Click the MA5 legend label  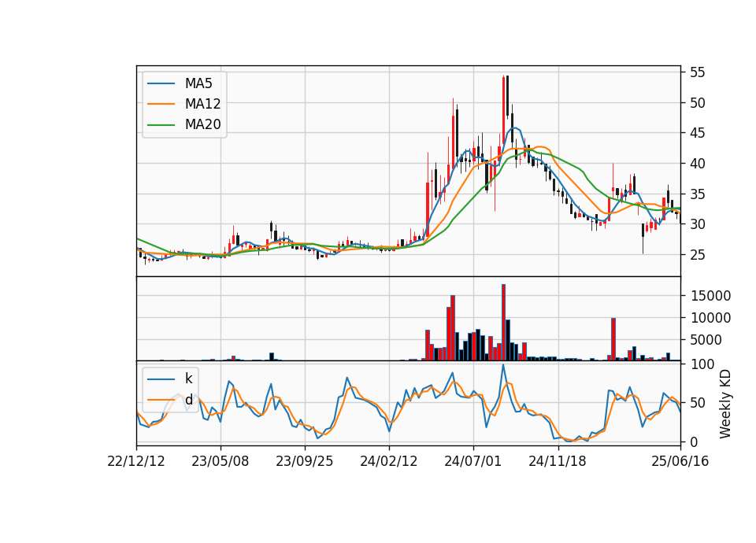click(x=198, y=83)
